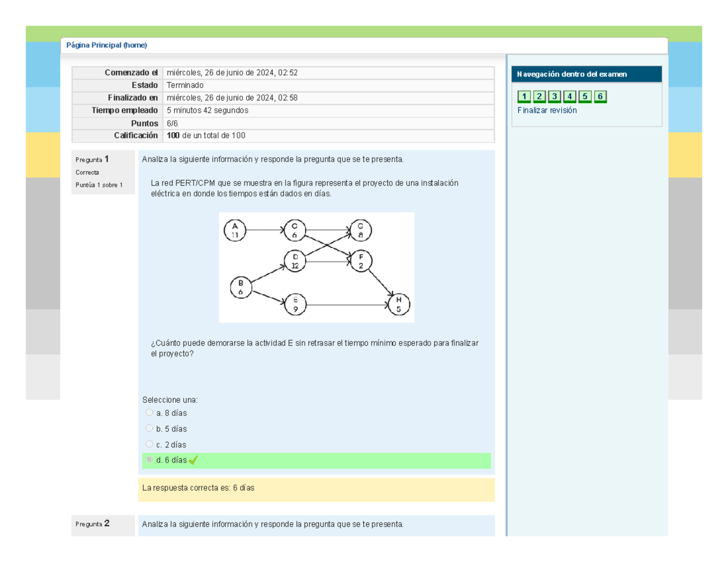Image resolution: width=728 pixels, height=562 pixels.
Task: Click node E with value 9
Action: 295,304
